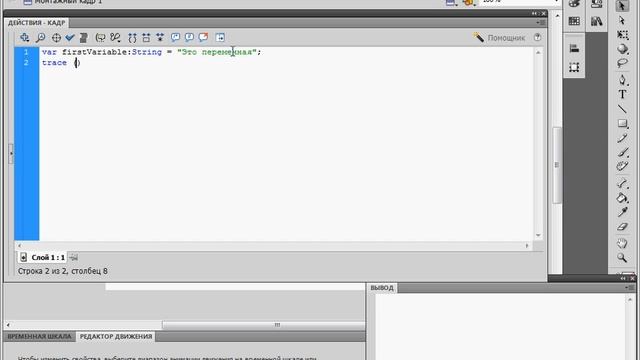The image size is (640, 360).
Task: Show code hint icon in Actions toolbar
Action: [x=100, y=38]
